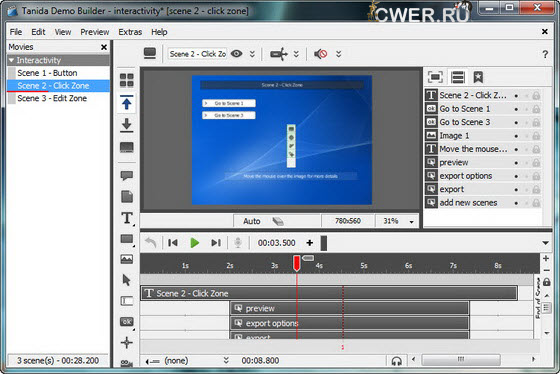Zoom in timeline with plus button

(546, 258)
